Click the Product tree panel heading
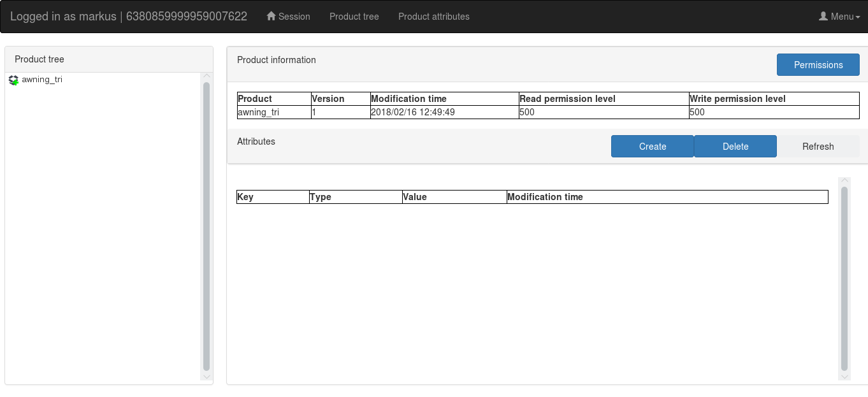 (x=40, y=59)
